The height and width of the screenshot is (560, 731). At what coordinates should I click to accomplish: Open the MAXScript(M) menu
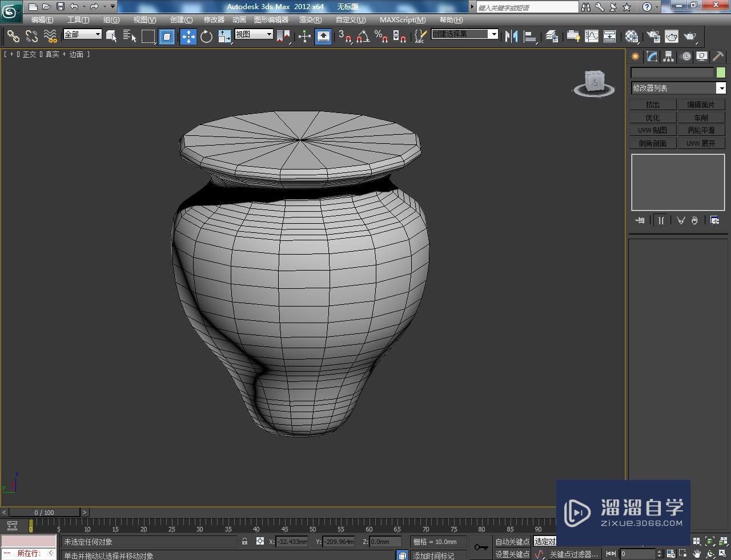pos(403,19)
